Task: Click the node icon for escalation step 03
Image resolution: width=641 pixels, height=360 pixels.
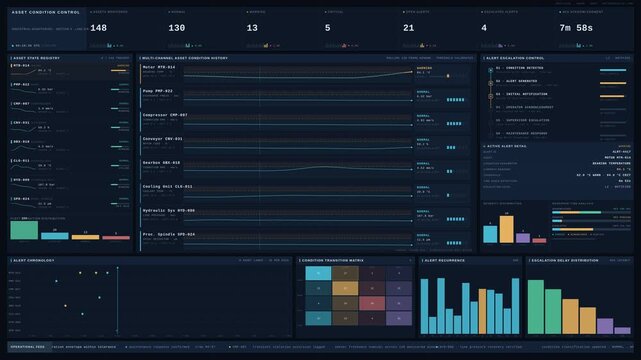Action: coord(490,96)
